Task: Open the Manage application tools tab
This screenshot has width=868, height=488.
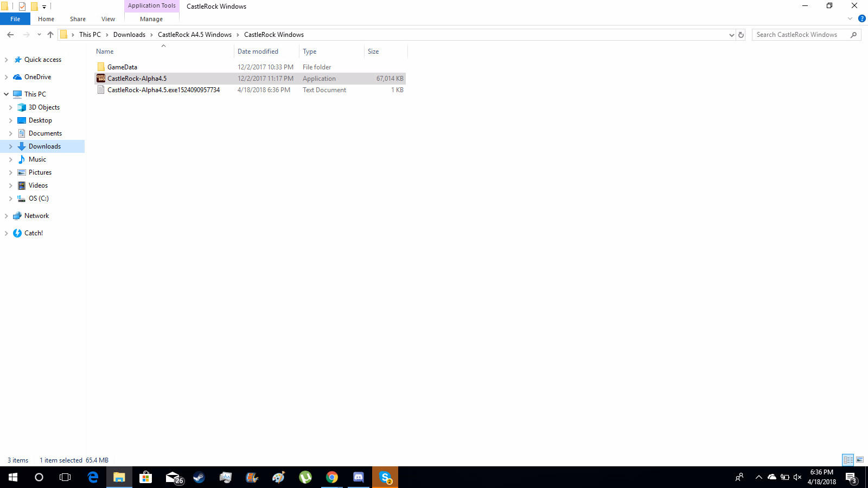Action: 151,19
